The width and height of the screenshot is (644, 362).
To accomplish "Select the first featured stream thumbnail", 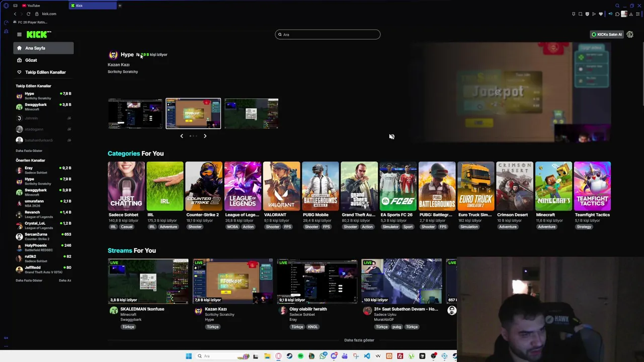I will pos(135,114).
